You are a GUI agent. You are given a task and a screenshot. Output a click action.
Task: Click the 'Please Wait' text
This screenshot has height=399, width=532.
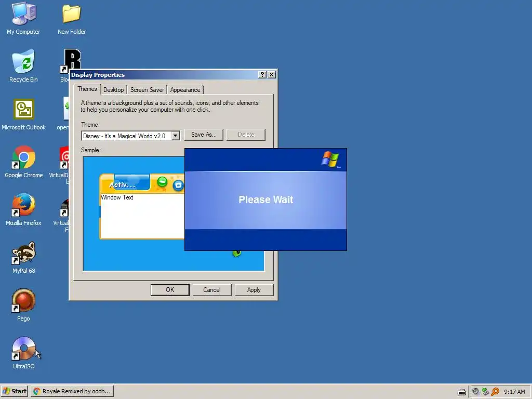coord(265,199)
